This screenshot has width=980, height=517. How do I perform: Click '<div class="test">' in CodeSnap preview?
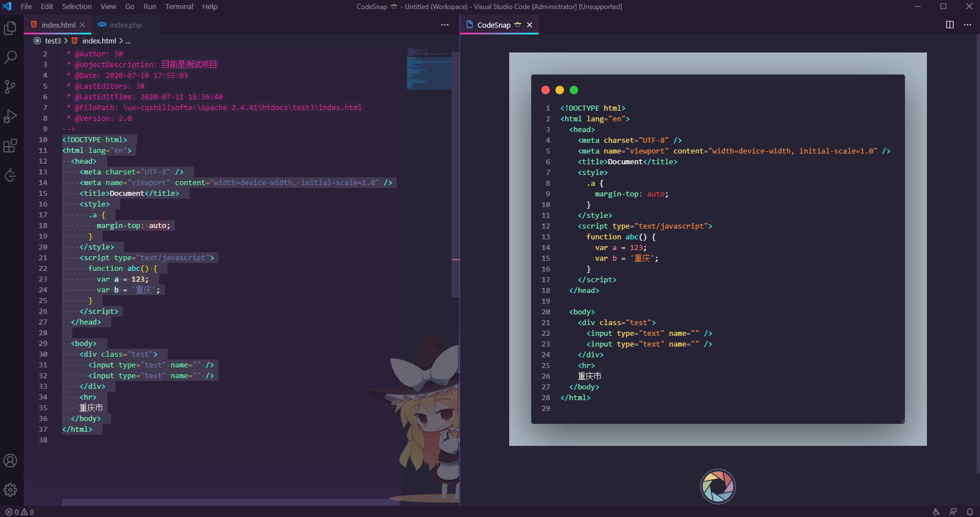point(616,322)
